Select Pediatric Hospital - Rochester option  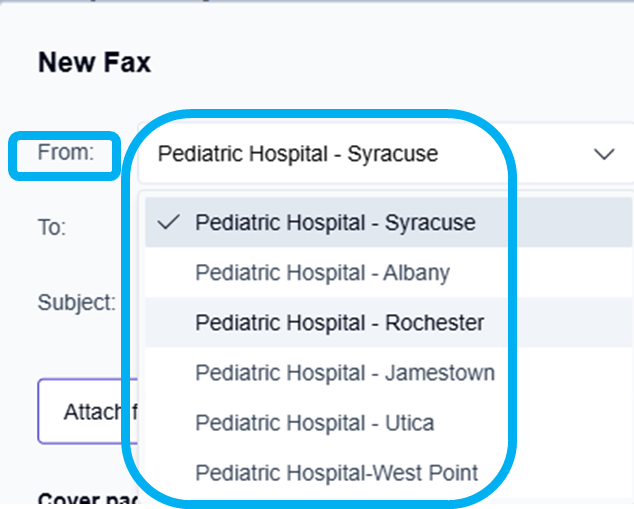coord(339,323)
